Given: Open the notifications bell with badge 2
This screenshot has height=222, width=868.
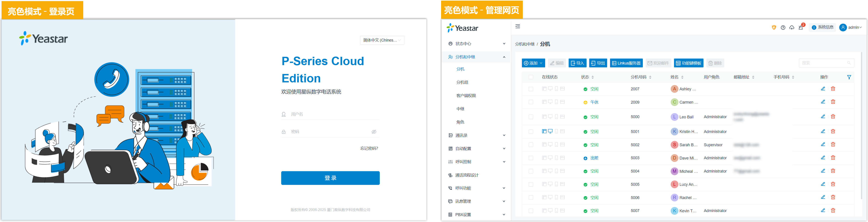Looking at the screenshot, I should click(x=801, y=28).
